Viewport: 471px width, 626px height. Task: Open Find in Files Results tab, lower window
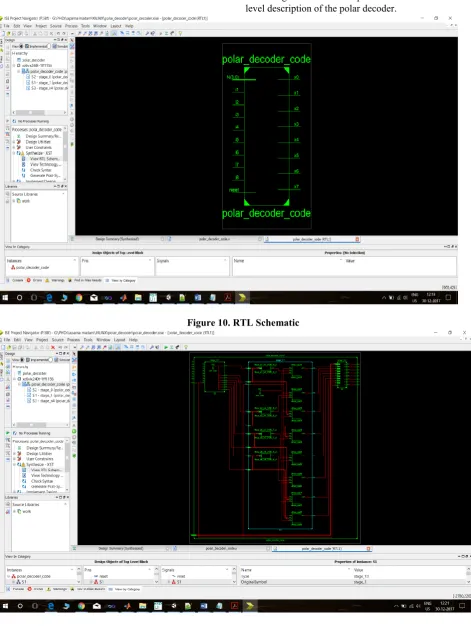click(x=89, y=589)
